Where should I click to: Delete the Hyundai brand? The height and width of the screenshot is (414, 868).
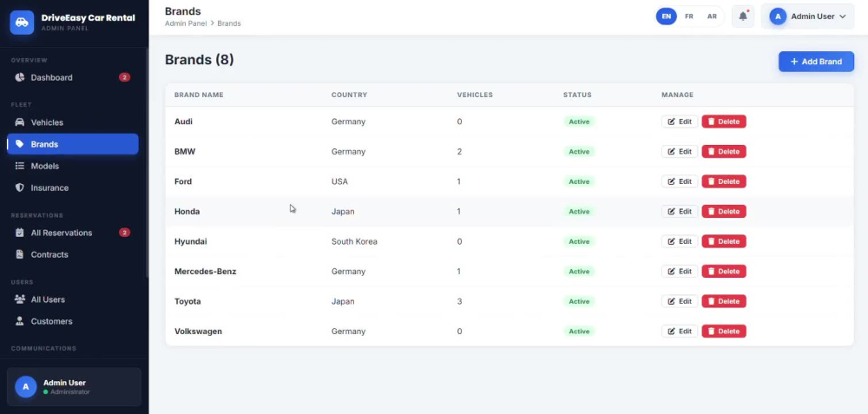coord(724,241)
